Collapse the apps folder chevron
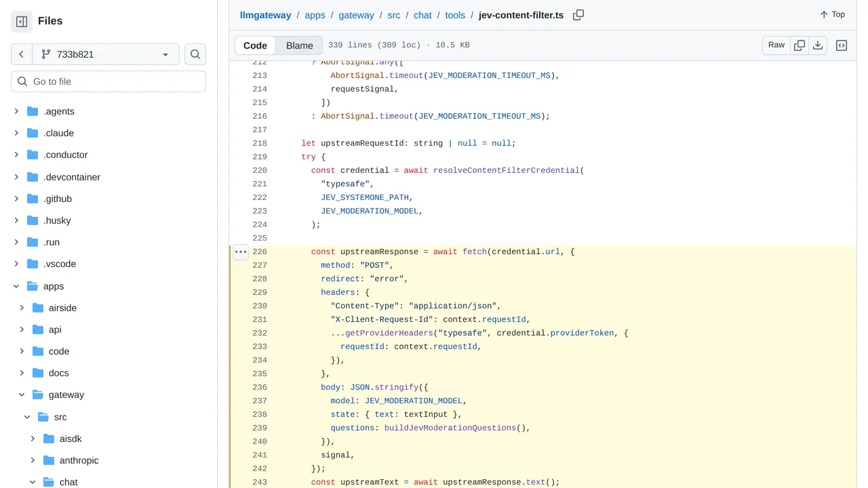Image resolution: width=868 pixels, height=488 pixels. (x=16, y=286)
